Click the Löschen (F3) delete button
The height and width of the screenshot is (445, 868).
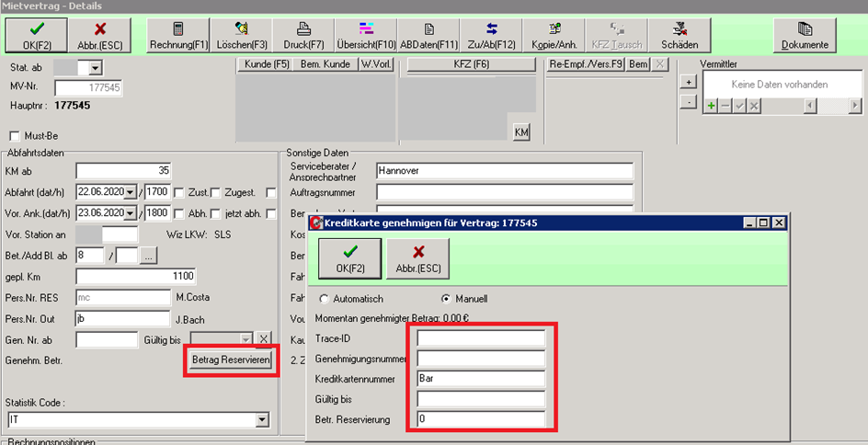241,35
